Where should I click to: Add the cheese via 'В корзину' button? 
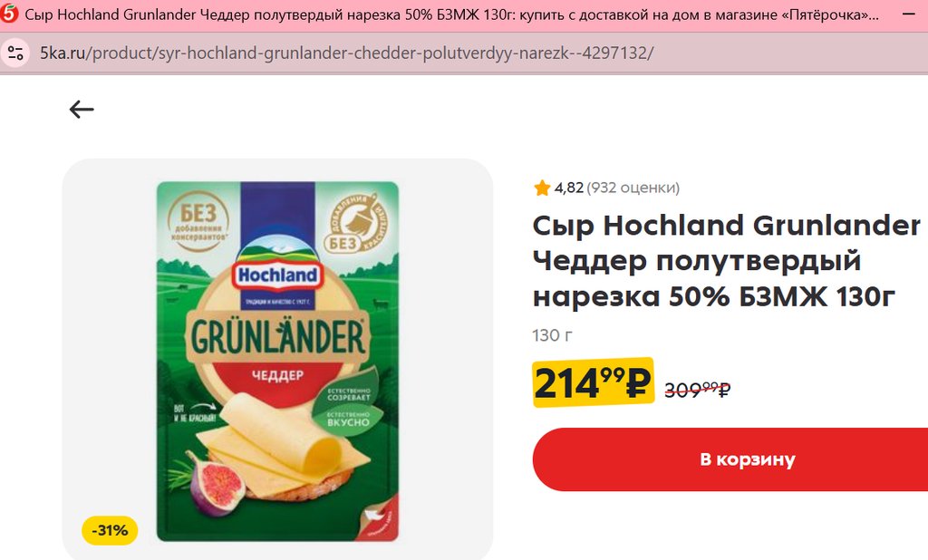click(x=730, y=459)
